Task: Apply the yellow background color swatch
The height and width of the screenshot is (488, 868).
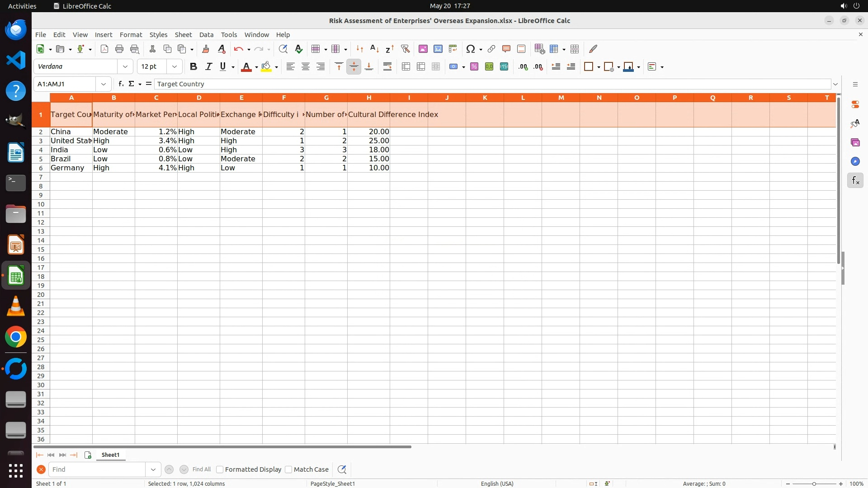Action: click(x=266, y=67)
